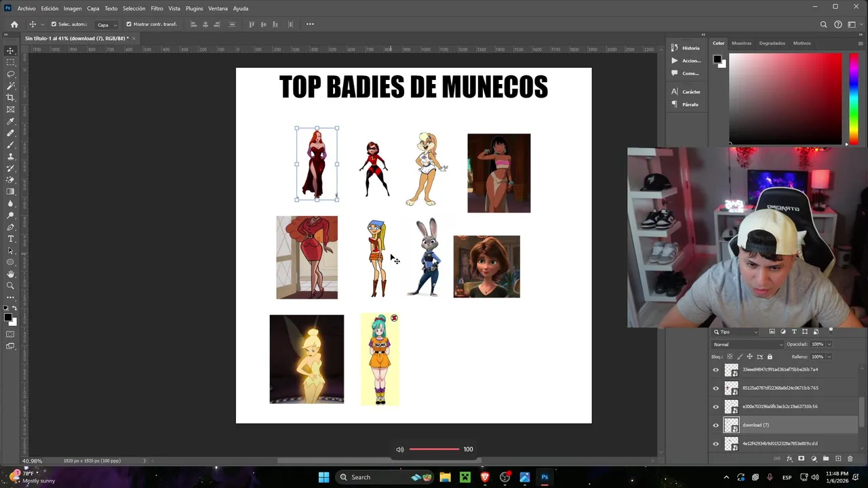
Task: Filter layers by pixel layers icon
Action: [772, 332]
